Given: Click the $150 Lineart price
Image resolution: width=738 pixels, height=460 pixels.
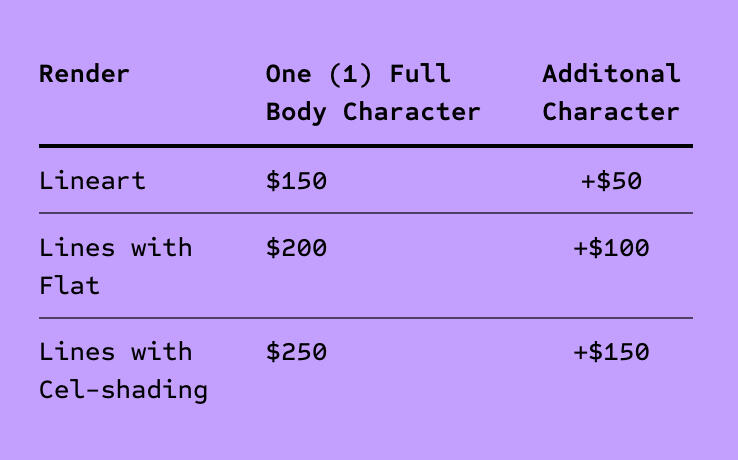Looking at the screenshot, I should (x=297, y=181).
